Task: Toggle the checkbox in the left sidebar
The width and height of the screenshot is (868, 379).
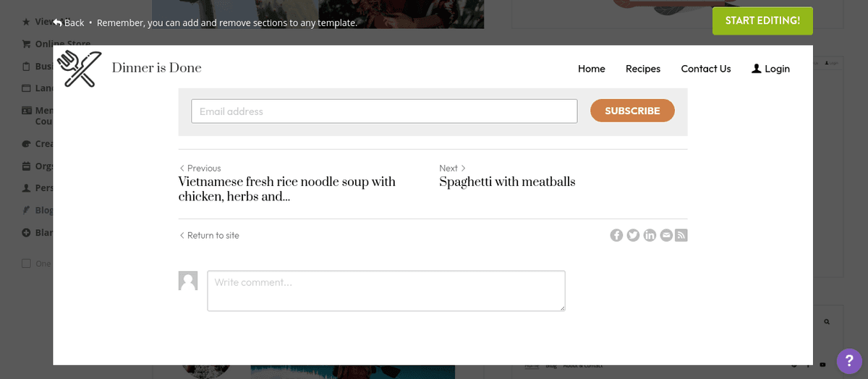Action: [27, 263]
